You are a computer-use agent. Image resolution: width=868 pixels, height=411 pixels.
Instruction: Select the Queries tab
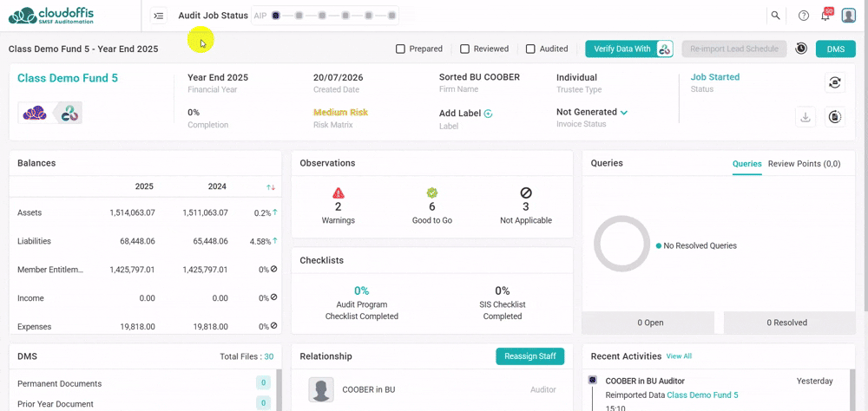pyautogui.click(x=746, y=164)
